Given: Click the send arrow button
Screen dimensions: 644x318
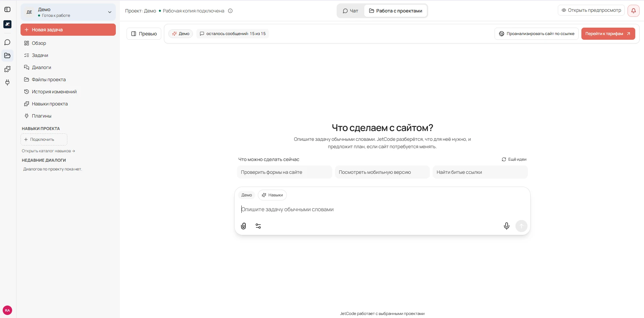Looking at the screenshot, I should tap(521, 226).
